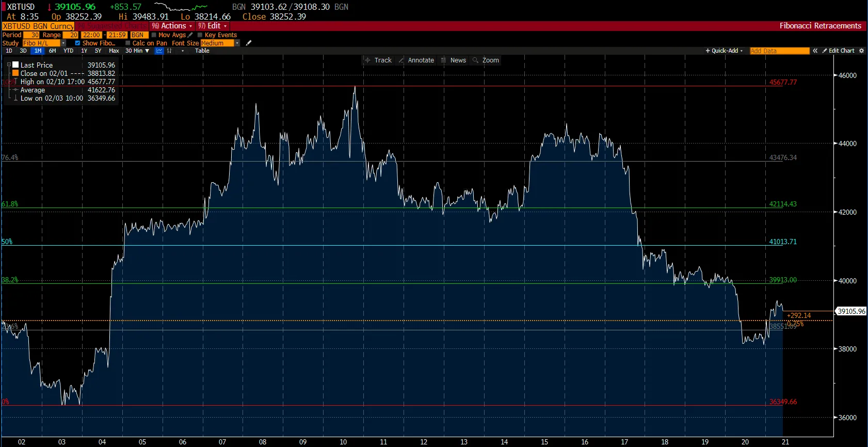The height and width of the screenshot is (447, 868).
Task: Click the Edit Chart button
Action: pos(838,51)
